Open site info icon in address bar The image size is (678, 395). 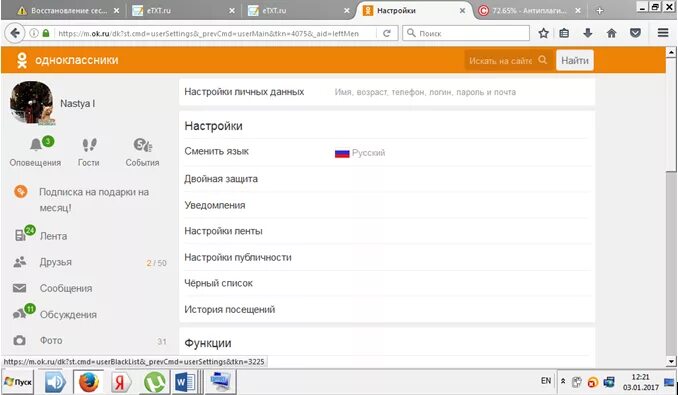pos(34,33)
